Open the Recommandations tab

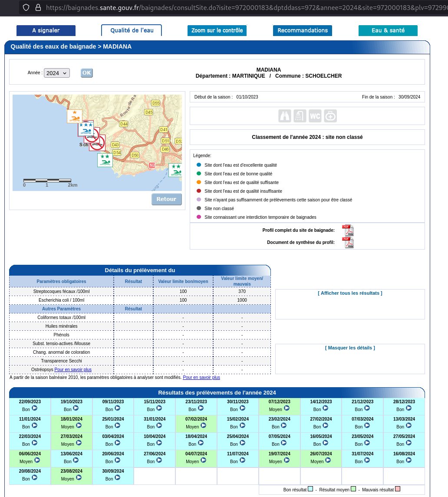coord(303,30)
